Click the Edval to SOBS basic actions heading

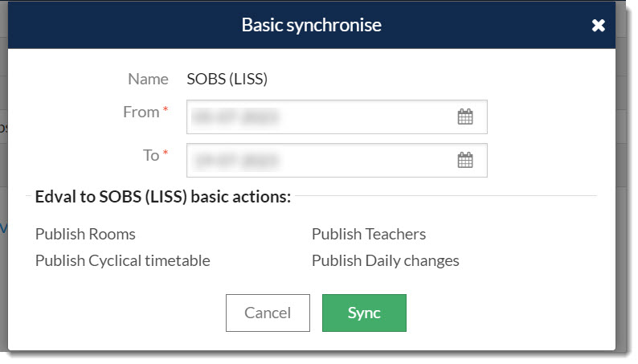click(x=163, y=197)
